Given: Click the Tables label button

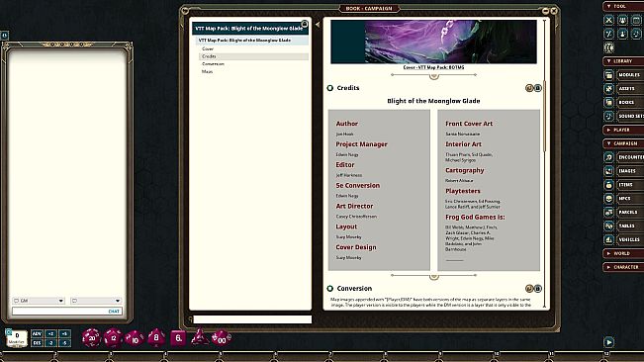Looking at the screenshot, I should coord(629,226).
